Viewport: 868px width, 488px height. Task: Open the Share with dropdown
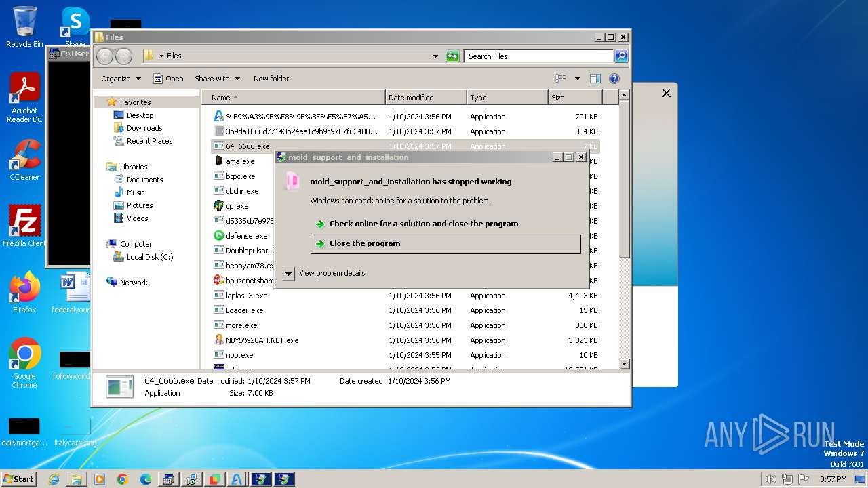coord(217,79)
